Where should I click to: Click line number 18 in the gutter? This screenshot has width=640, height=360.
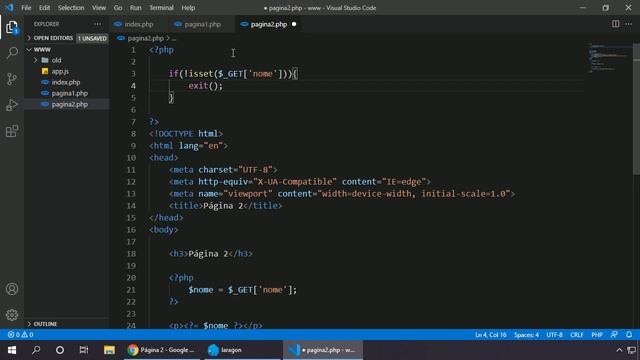[131, 254]
